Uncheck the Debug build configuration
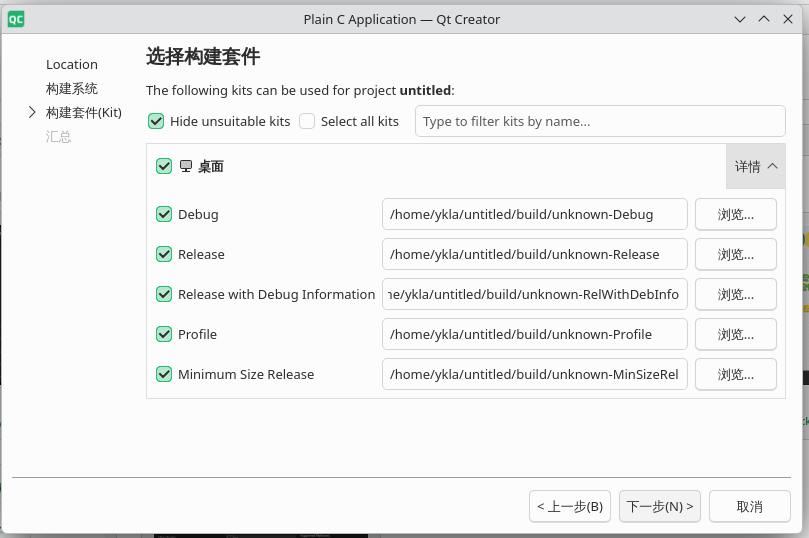This screenshot has height=538, width=809. [164, 214]
